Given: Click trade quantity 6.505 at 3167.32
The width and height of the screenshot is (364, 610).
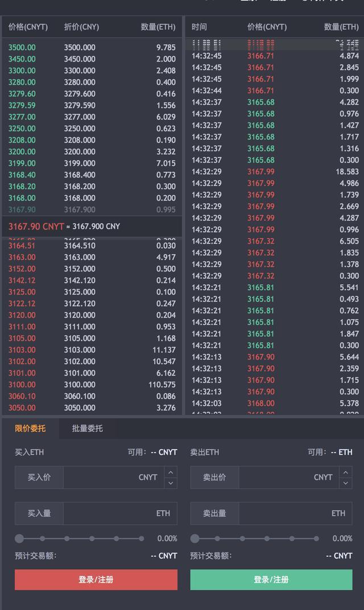Looking at the screenshot, I should [349, 241].
